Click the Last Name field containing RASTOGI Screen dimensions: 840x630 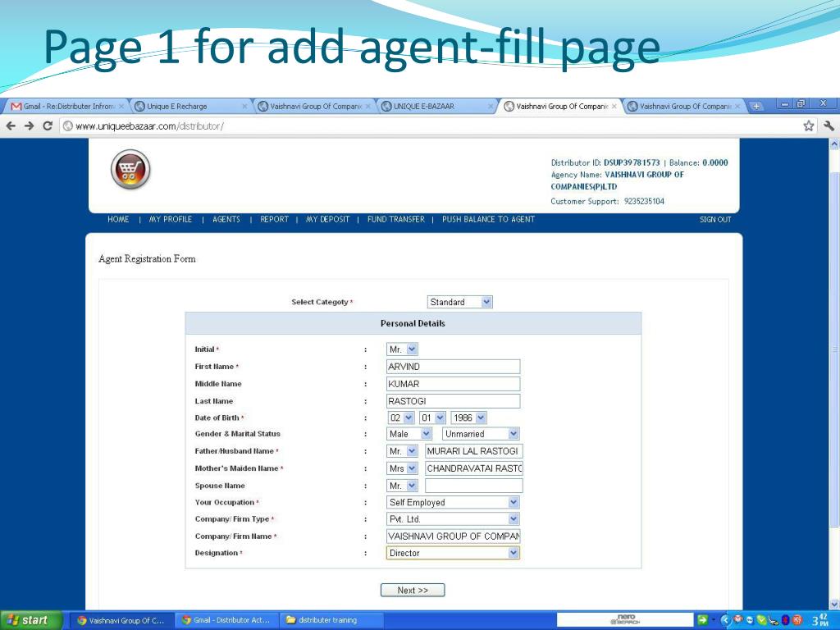coord(453,400)
